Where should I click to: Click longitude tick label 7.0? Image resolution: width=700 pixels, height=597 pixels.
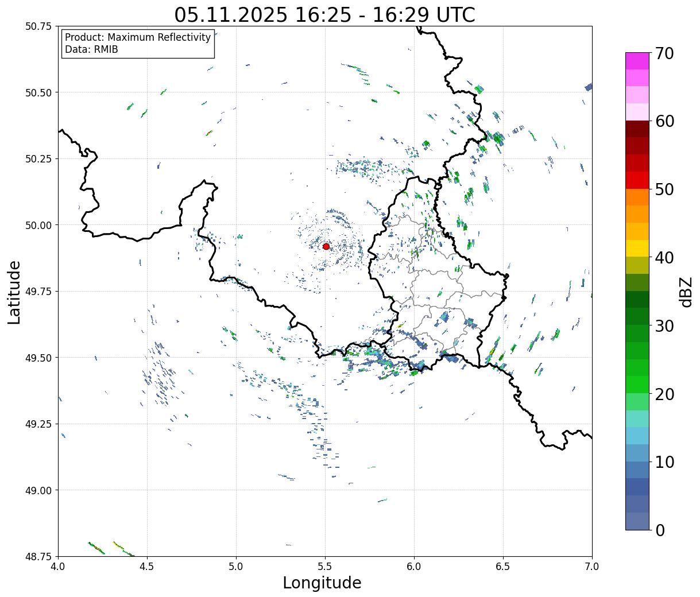tap(592, 566)
